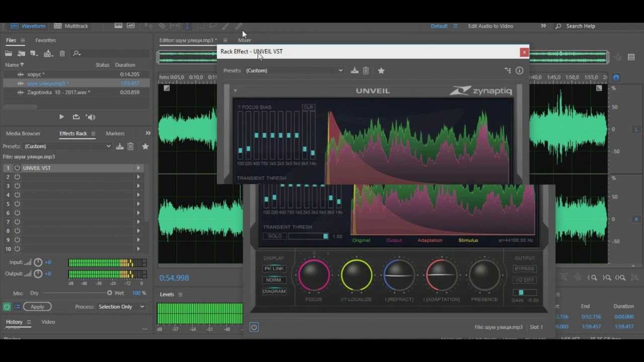This screenshot has width=644, height=362.
Task: Expand workspace overflow chevron near Edit Audio to Video
Action: pos(543,26)
